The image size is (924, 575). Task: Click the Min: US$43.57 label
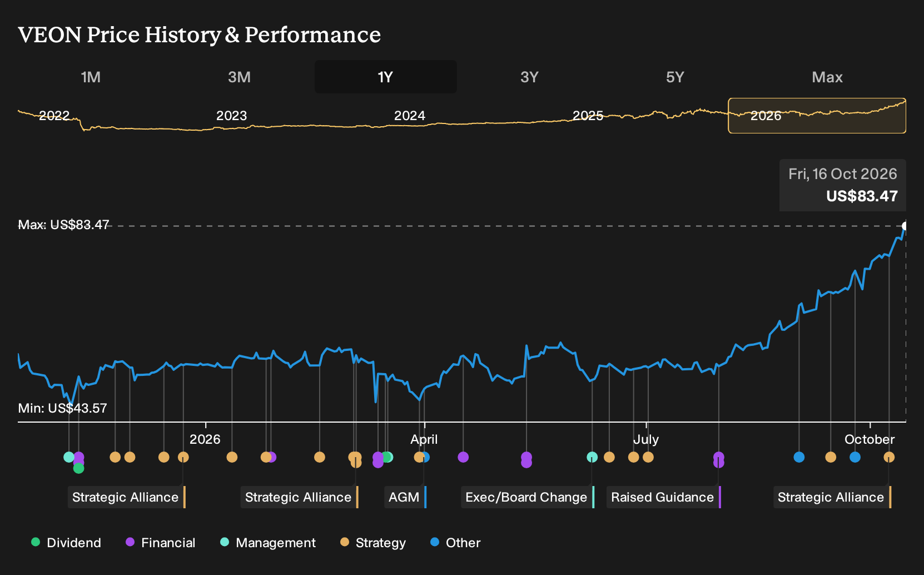tap(62, 408)
